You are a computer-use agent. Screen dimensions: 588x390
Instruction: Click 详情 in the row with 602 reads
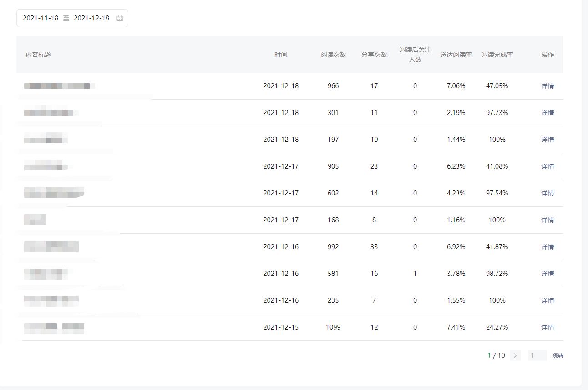click(x=547, y=193)
